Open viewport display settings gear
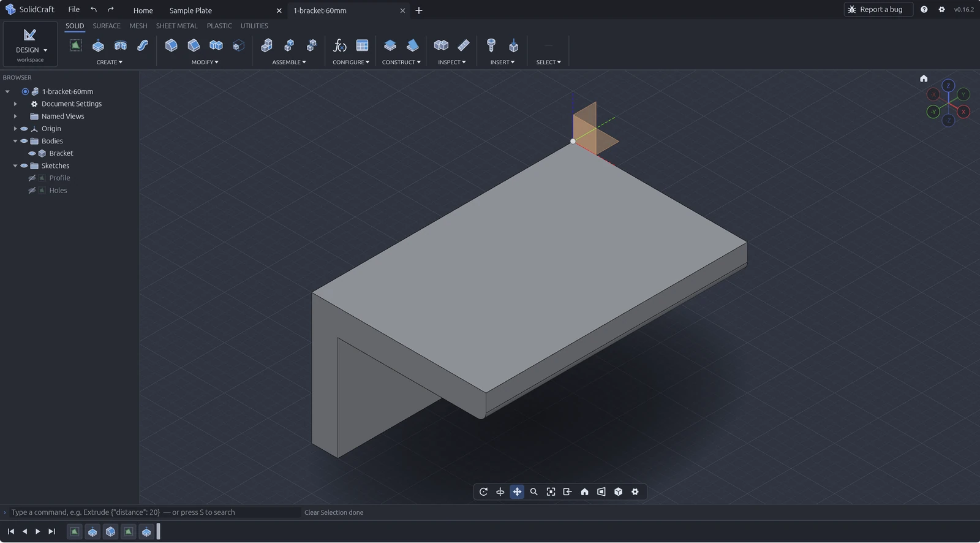This screenshot has width=980, height=543. 635,492
